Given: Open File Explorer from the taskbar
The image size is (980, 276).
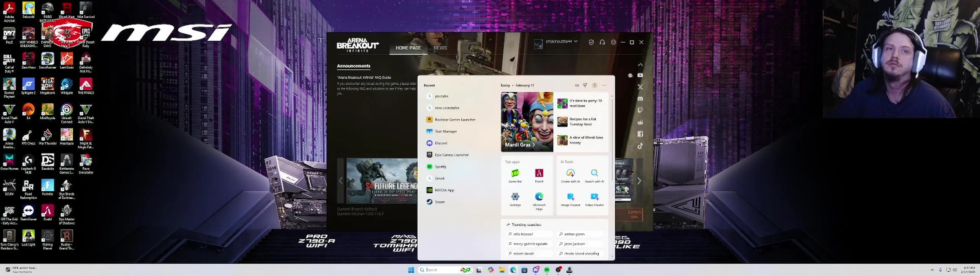Looking at the screenshot, I should [x=502, y=270].
